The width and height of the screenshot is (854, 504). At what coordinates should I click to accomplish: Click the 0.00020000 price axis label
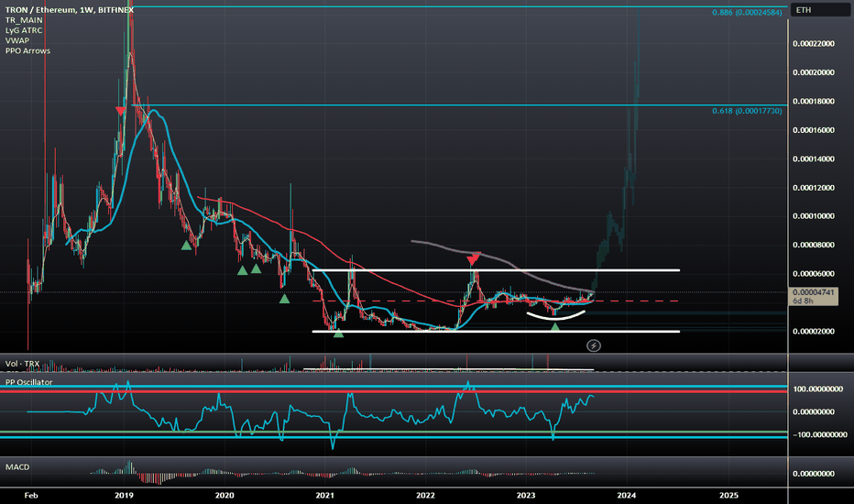[814, 72]
